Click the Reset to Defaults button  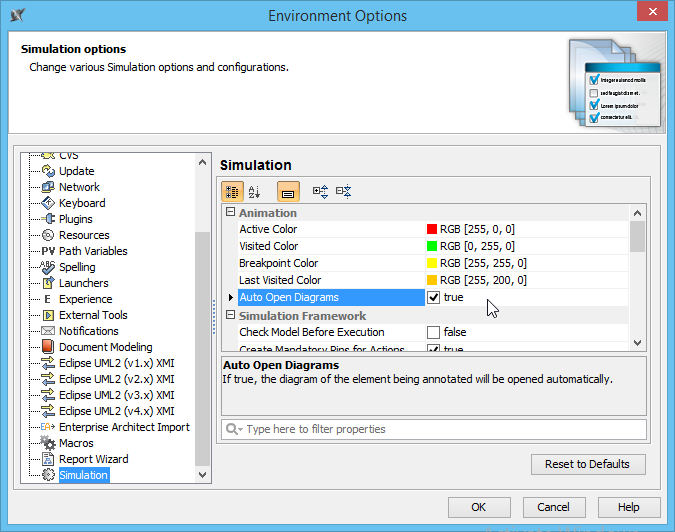tap(588, 464)
